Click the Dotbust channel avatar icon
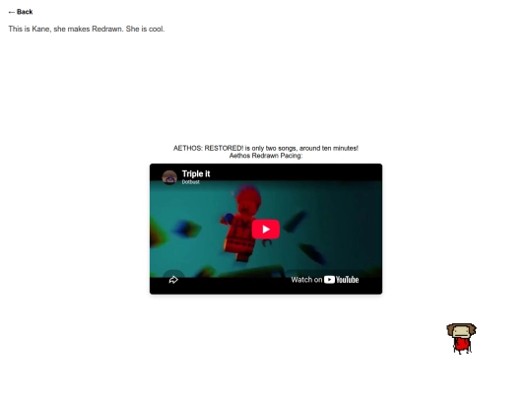The image size is (532, 399). tap(169, 177)
